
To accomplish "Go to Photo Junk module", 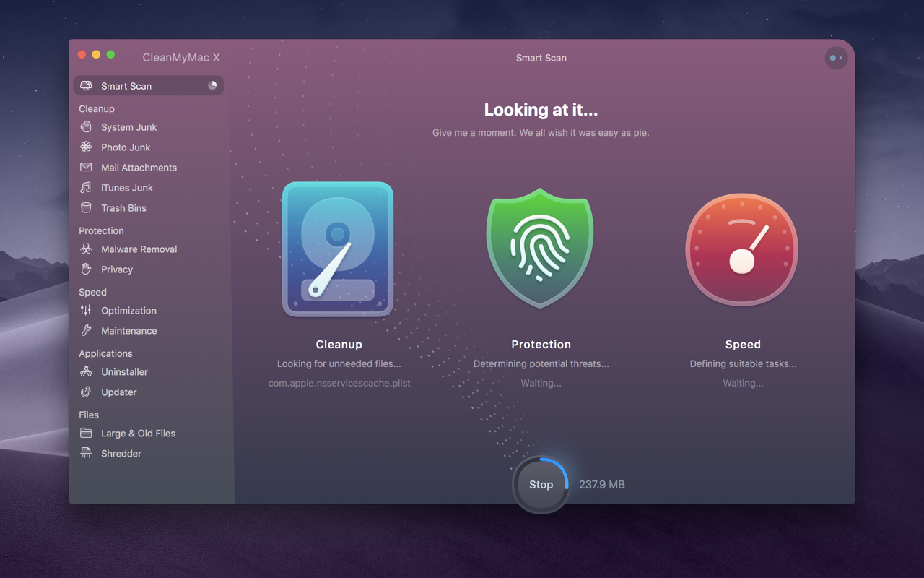I will (x=148, y=147).
